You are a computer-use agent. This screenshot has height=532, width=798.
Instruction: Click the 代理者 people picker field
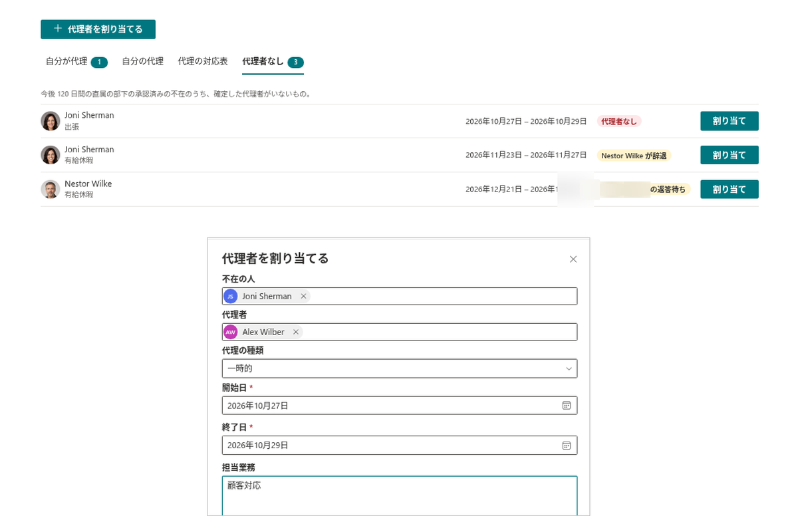pos(400,332)
